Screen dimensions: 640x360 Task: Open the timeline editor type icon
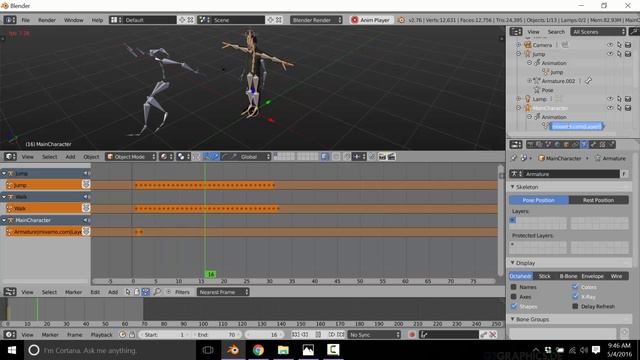click(x=10, y=335)
